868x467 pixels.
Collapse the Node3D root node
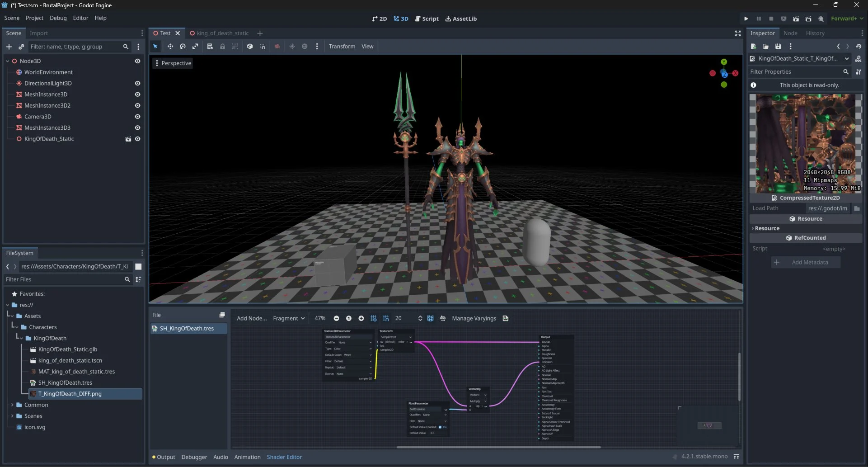(x=8, y=61)
